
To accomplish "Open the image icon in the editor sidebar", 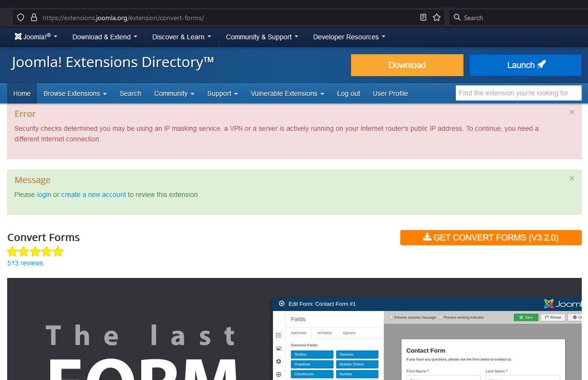I will [x=279, y=348].
